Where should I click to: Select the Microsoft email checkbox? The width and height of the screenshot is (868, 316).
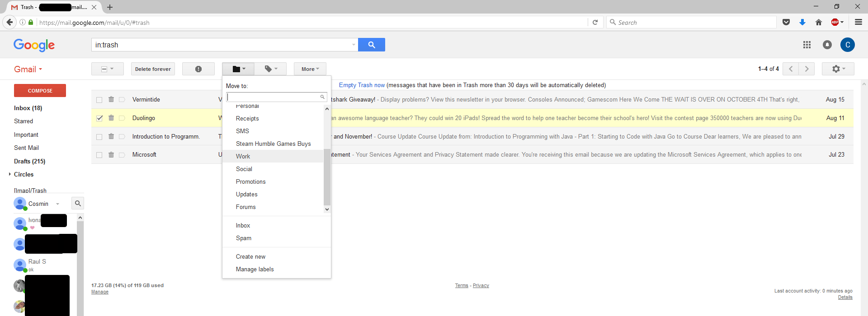[x=99, y=155]
